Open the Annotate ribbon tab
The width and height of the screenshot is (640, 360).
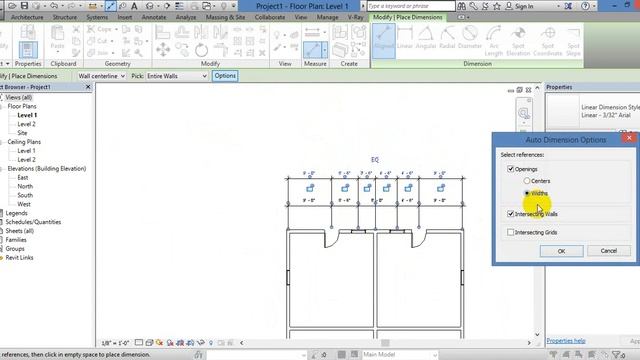154,17
